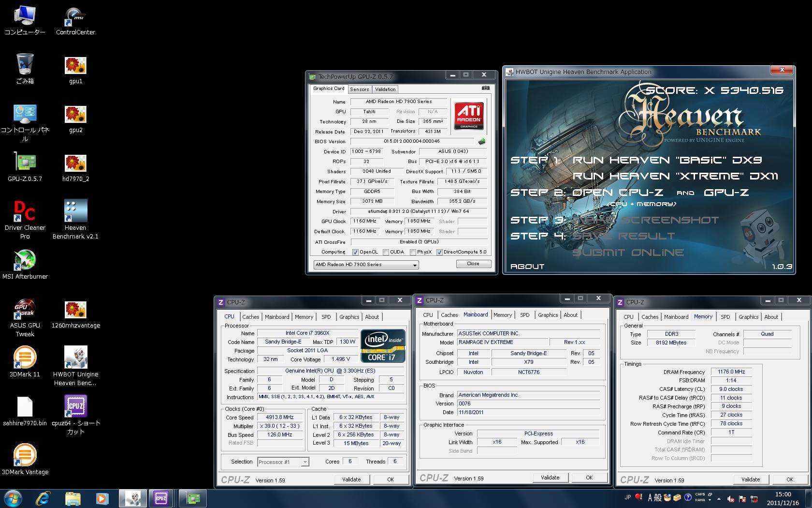Open the hd7970_2 image icon

pyautogui.click(x=75, y=168)
